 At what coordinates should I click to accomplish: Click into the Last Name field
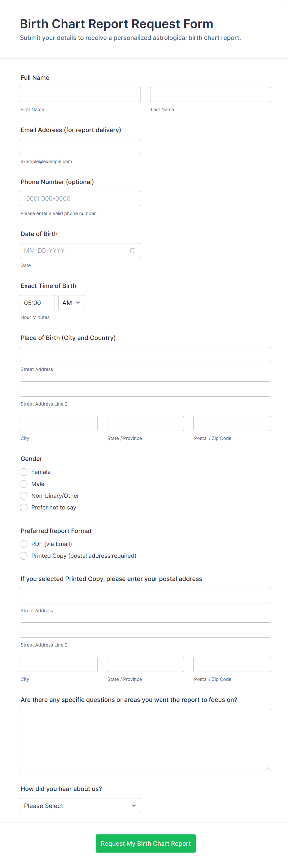click(210, 94)
